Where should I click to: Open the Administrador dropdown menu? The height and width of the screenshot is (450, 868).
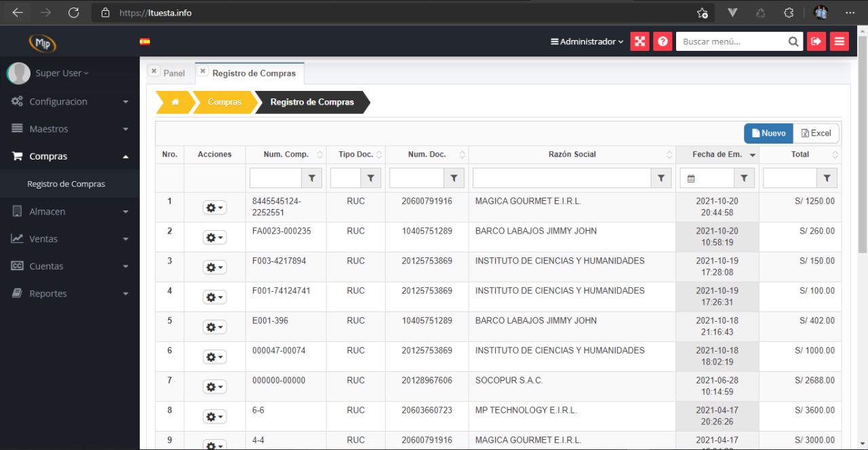[587, 41]
